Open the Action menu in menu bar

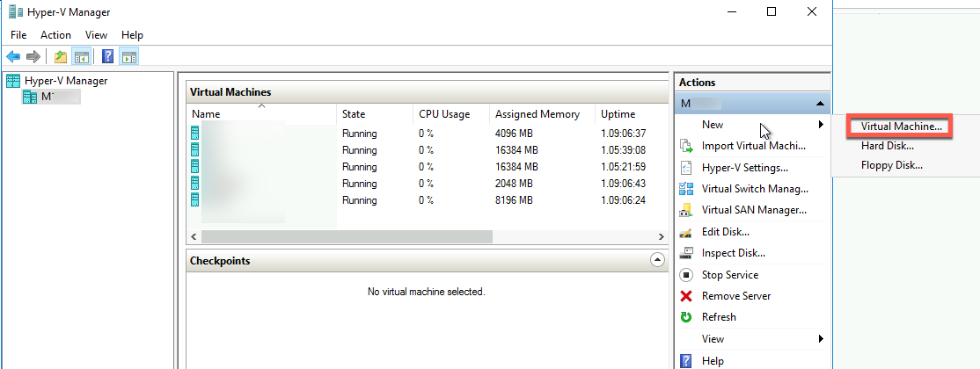click(x=55, y=35)
